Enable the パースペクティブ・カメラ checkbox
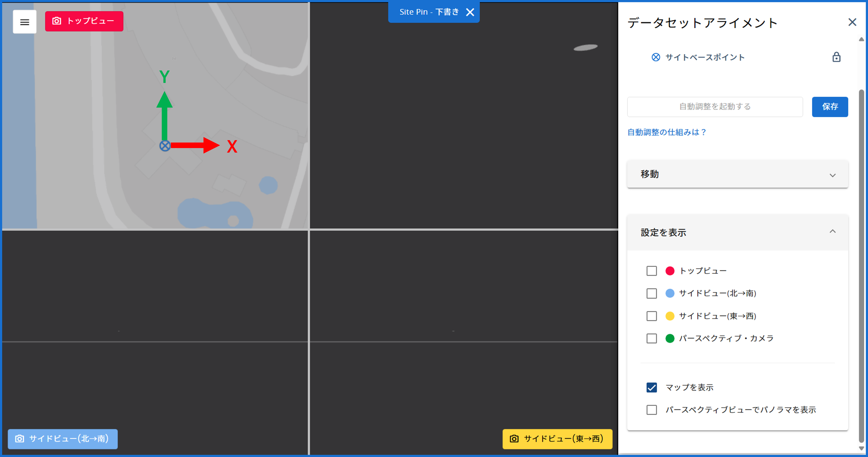Screen dimensions: 868x457 [652, 338]
